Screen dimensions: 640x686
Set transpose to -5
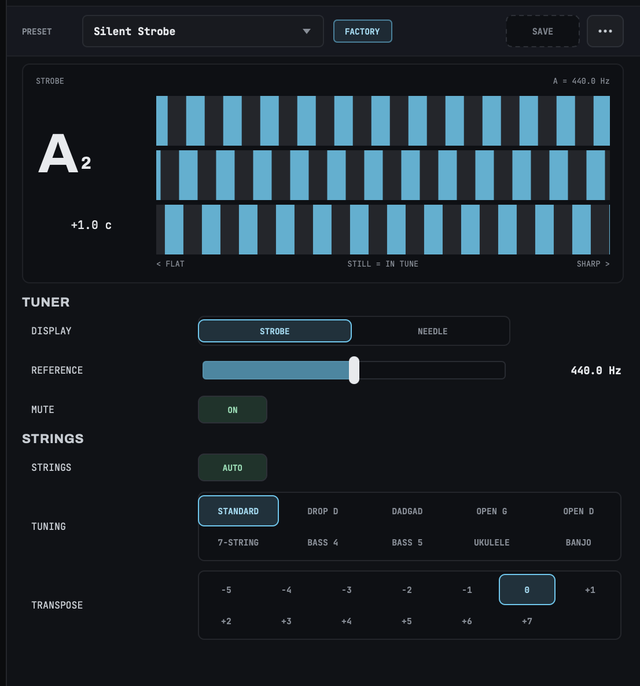click(x=226, y=590)
